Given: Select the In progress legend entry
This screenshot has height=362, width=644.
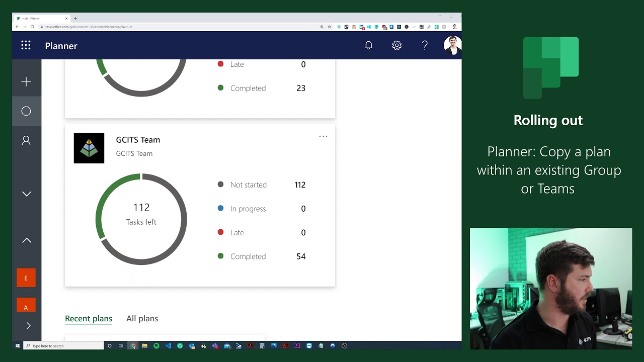Looking at the screenshot, I should click(x=261, y=209).
